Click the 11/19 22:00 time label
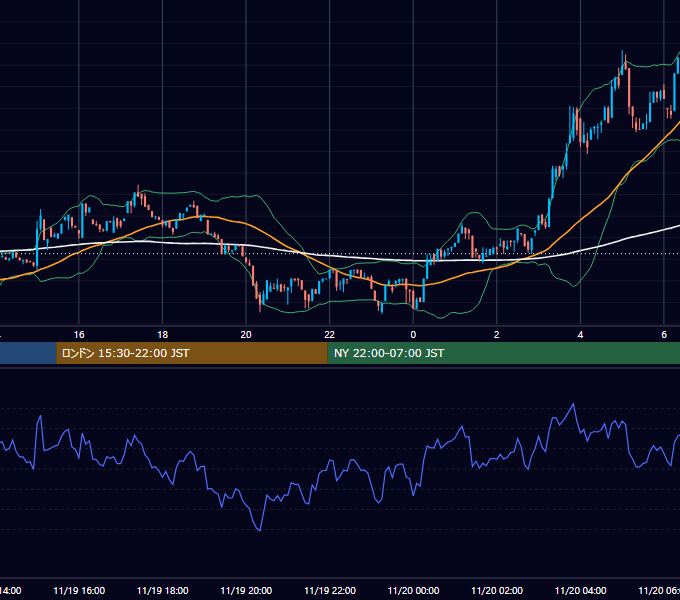Viewport: 680px width, 600px height. (330, 590)
